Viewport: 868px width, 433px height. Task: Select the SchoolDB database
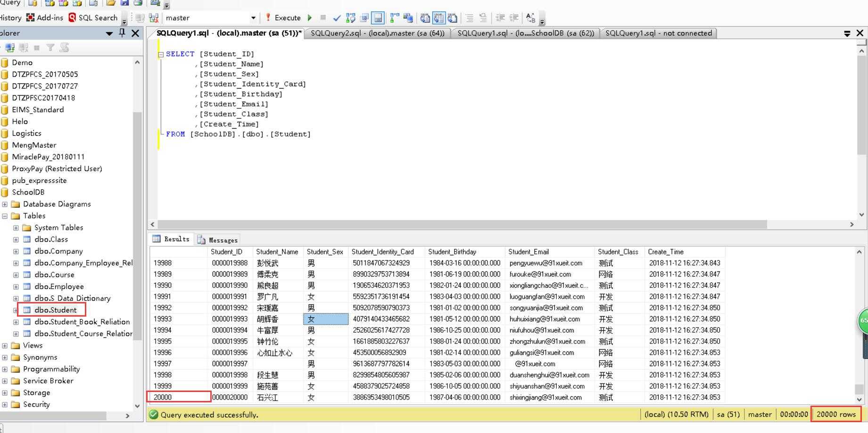coord(28,192)
